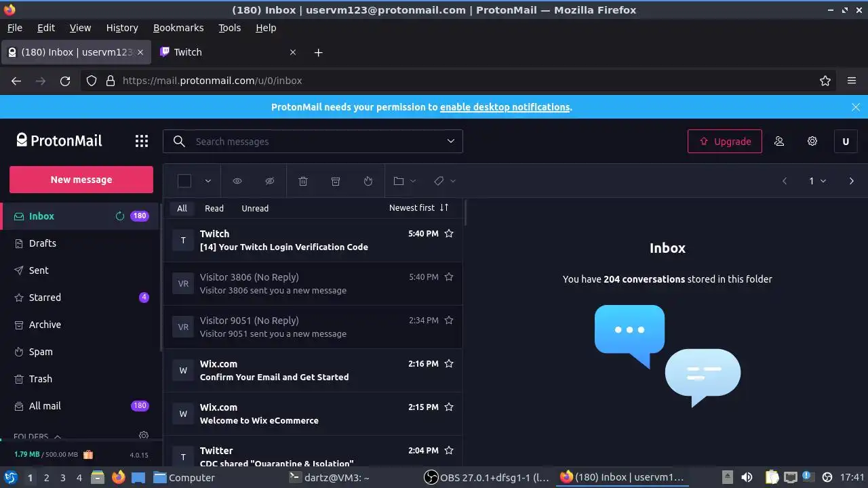
Task: Open the volume icon in system tray
Action: pyautogui.click(x=747, y=477)
